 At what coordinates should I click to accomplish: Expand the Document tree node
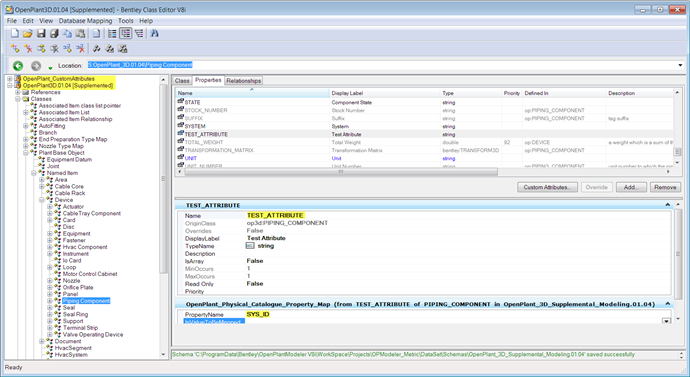click(x=42, y=341)
